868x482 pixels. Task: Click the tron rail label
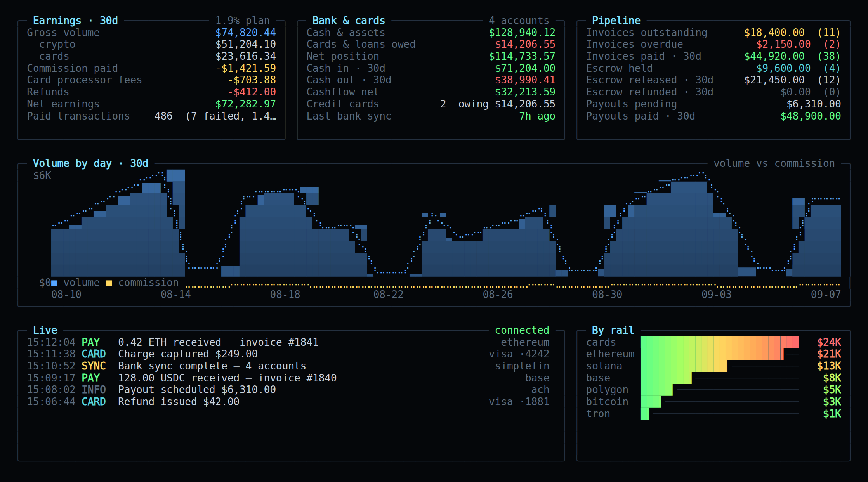pyautogui.click(x=598, y=414)
